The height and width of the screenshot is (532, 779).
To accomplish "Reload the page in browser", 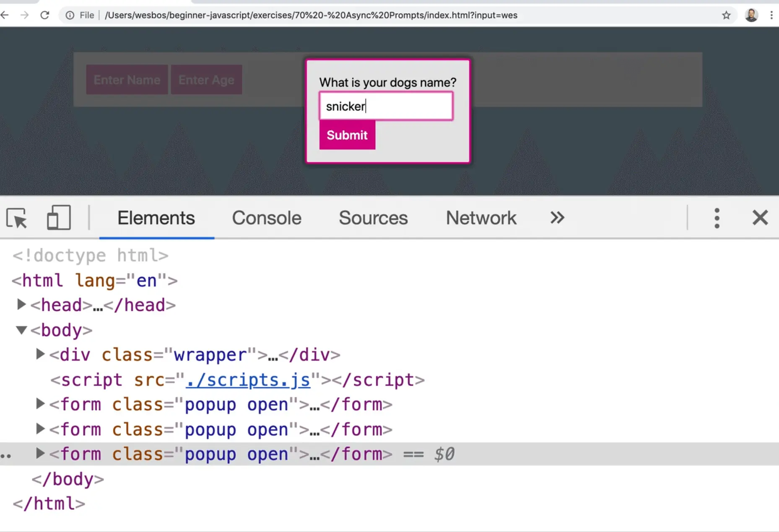I will coord(45,15).
